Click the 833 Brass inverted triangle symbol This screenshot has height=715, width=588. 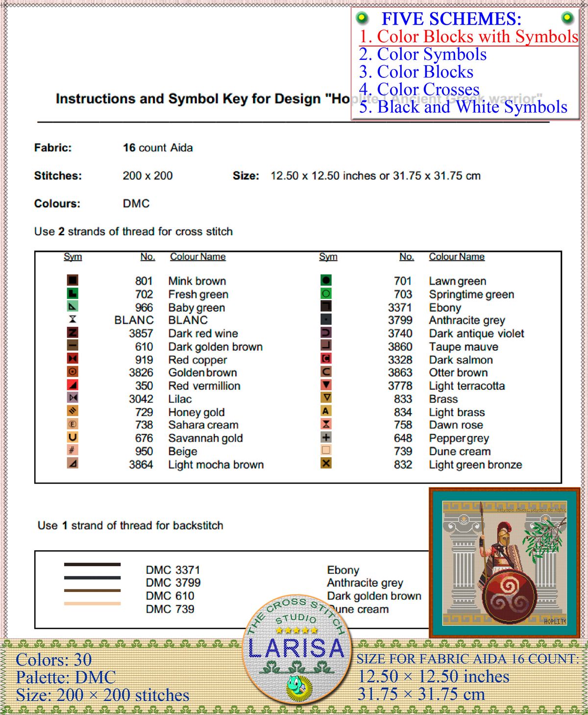click(x=326, y=397)
